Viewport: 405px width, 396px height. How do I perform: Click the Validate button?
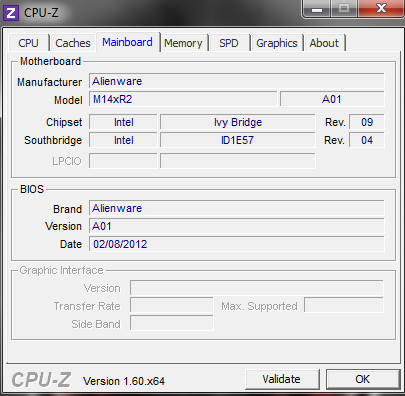tap(282, 379)
